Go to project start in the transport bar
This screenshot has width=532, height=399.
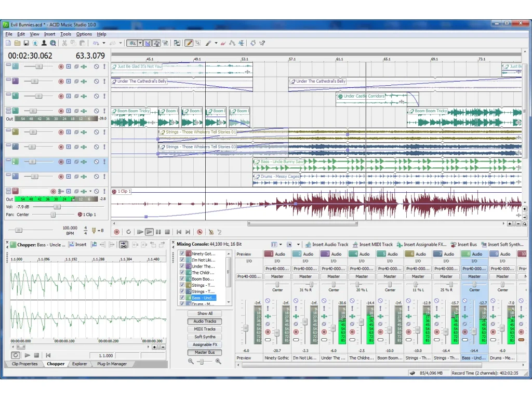coord(179,232)
